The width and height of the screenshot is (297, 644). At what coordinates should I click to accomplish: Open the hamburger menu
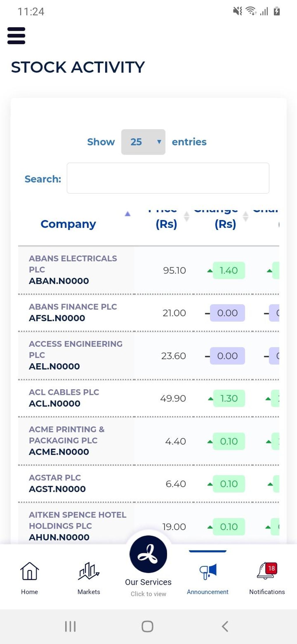(x=16, y=36)
